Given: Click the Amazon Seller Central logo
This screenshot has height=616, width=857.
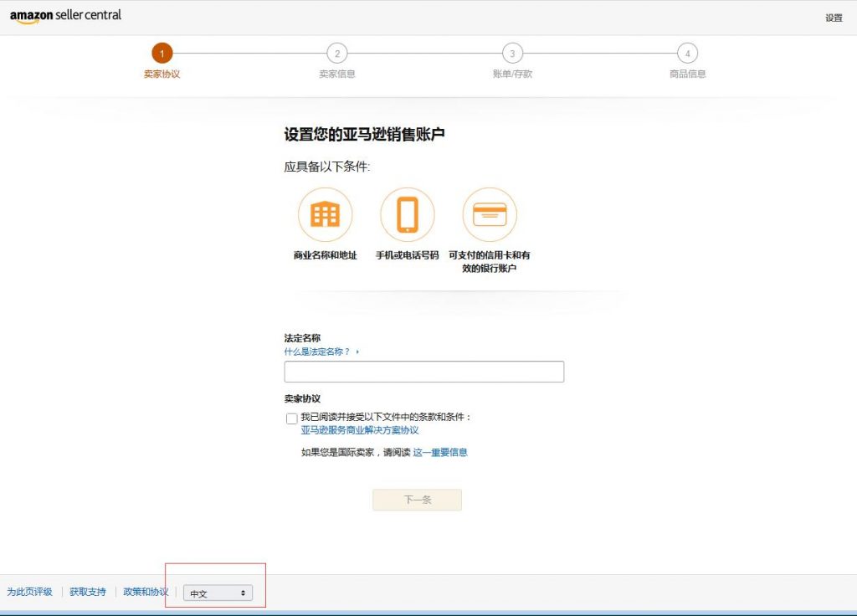Looking at the screenshot, I should tap(65, 17).
